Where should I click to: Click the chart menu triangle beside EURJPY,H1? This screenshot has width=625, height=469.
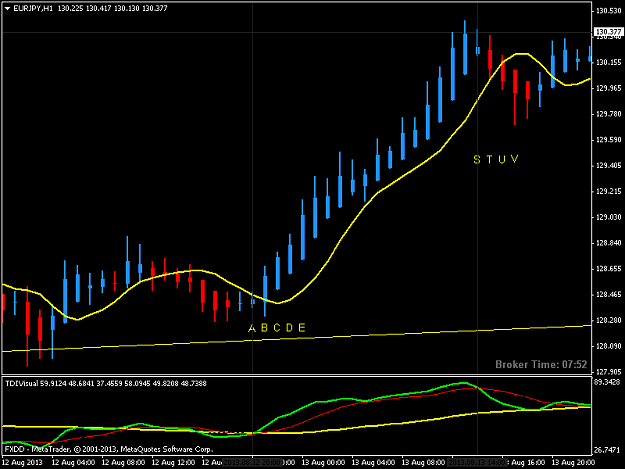click(x=7, y=8)
